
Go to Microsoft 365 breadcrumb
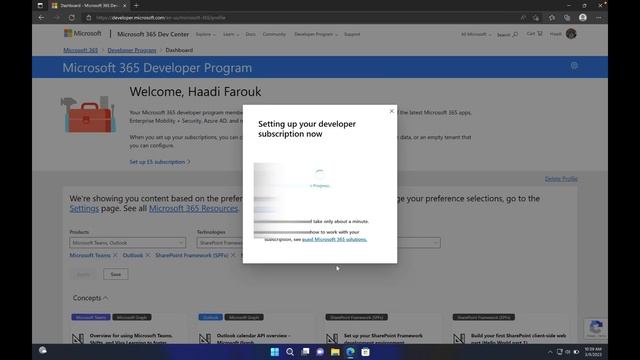[x=80, y=50]
